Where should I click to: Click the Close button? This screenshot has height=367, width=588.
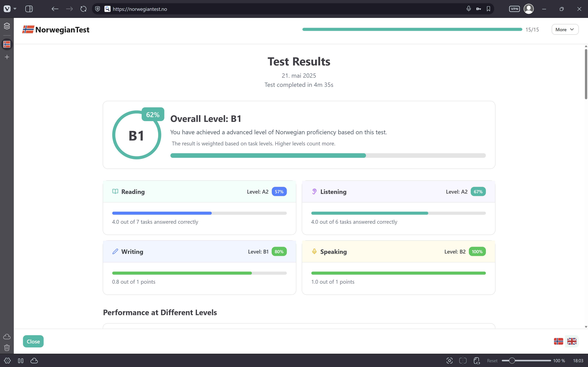pyautogui.click(x=33, y=341)
